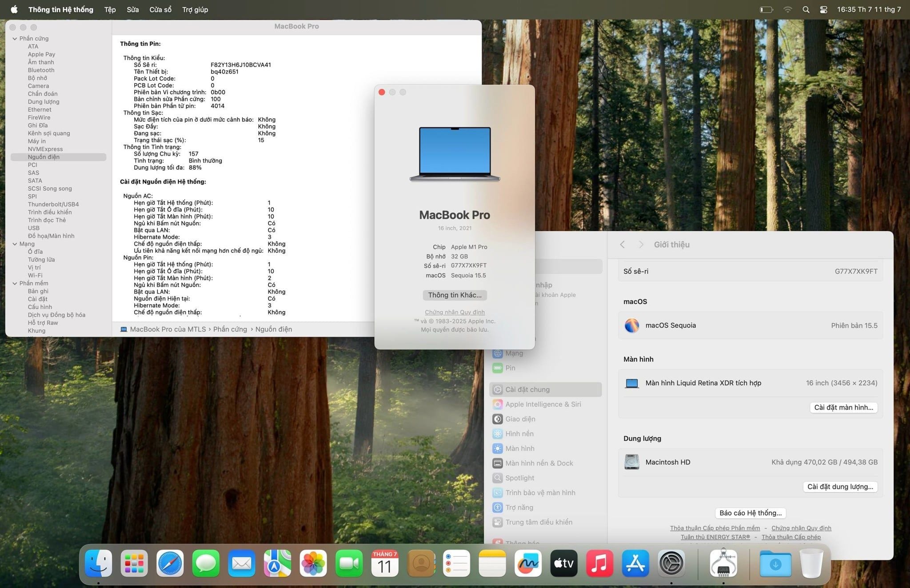The image size is (910, 588).
Task: Open Control Center in the menu bar
Action: [823, 9]
